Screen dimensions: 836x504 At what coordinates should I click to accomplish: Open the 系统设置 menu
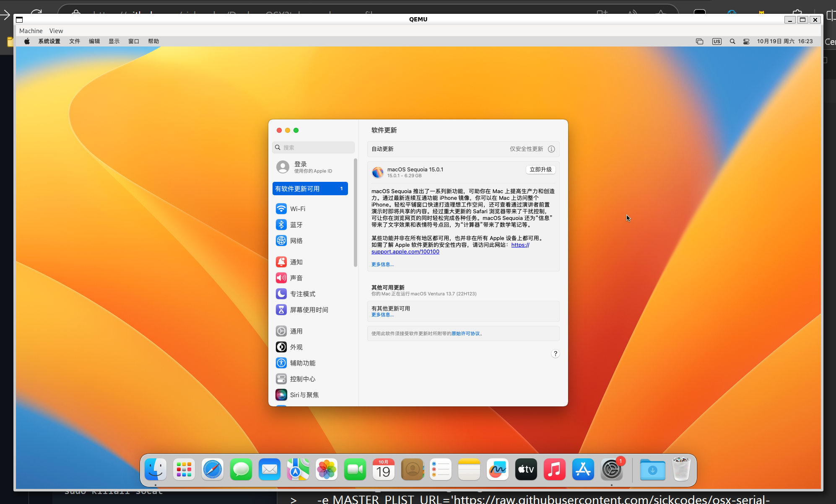pyautogui.click(x=49, y=41)
